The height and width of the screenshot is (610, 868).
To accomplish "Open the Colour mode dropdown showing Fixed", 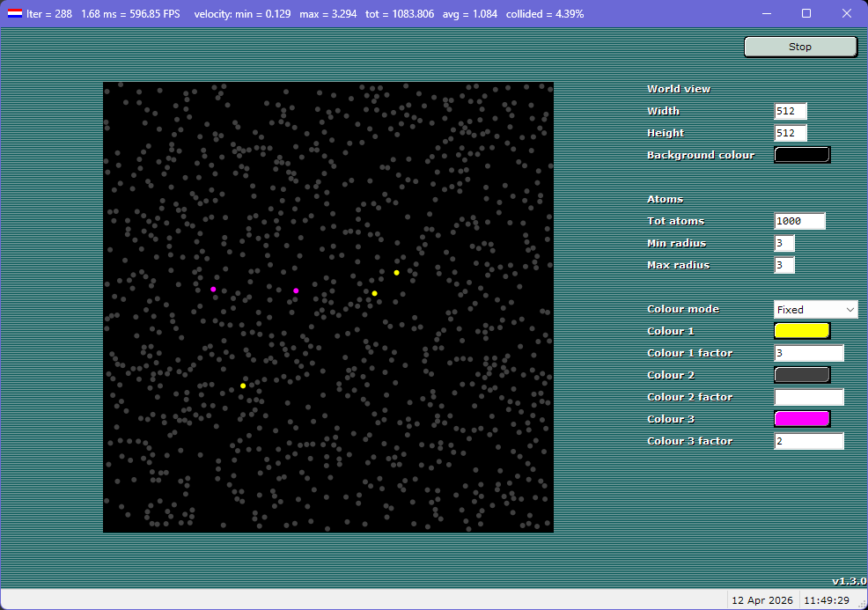I will click(x=815, y=309).
